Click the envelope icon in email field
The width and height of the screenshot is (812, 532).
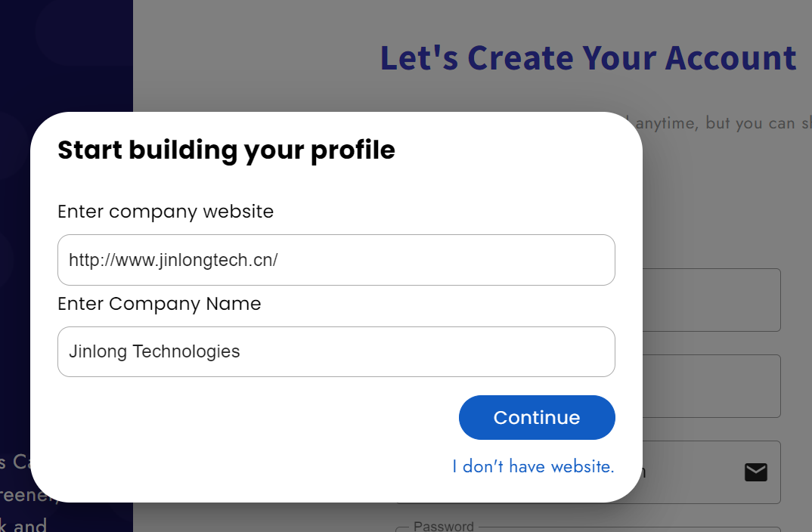click(x=755, y=472)
